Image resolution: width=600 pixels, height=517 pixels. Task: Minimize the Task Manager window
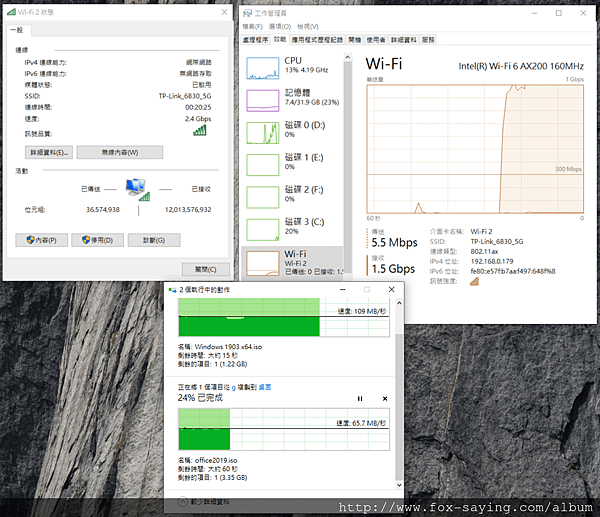(x=535, y=13)
